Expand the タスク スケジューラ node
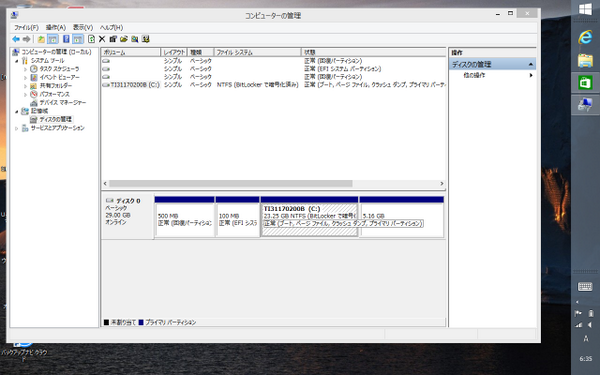This screenshot has width=600, height=375. 25,69
